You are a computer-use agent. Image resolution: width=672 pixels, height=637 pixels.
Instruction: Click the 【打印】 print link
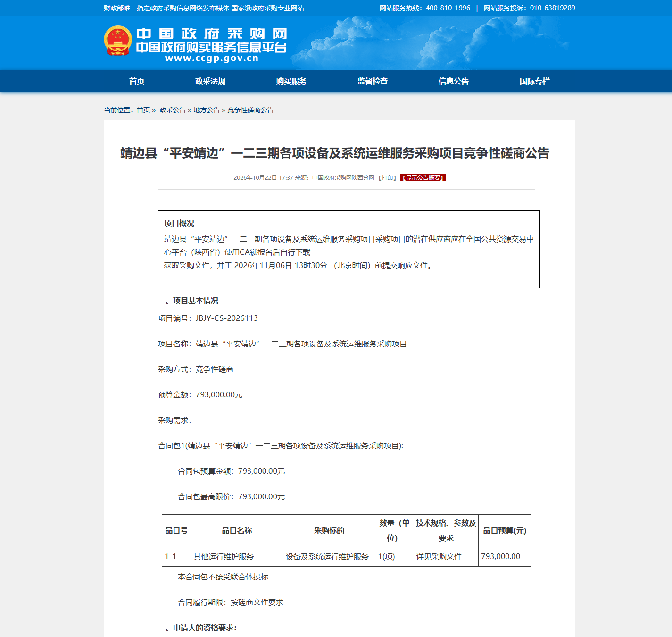coord(387,177)
